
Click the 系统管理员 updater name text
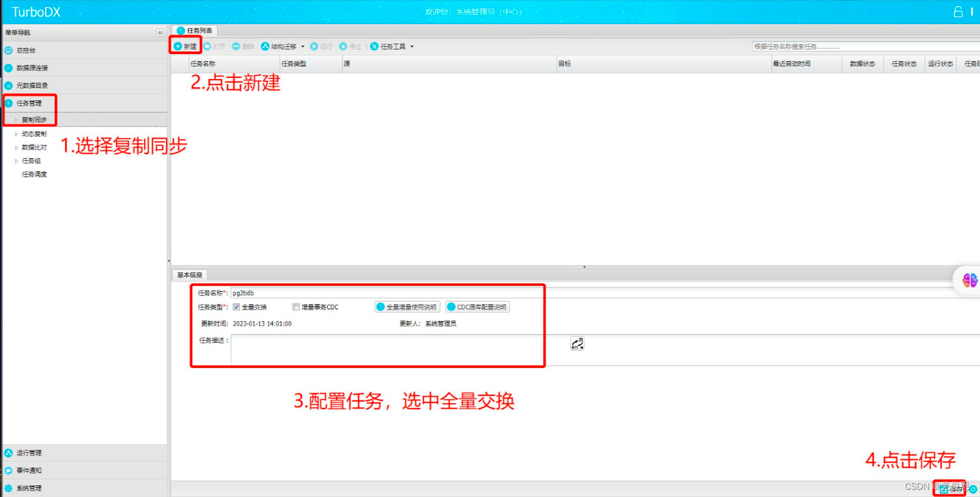click(441, 324)
